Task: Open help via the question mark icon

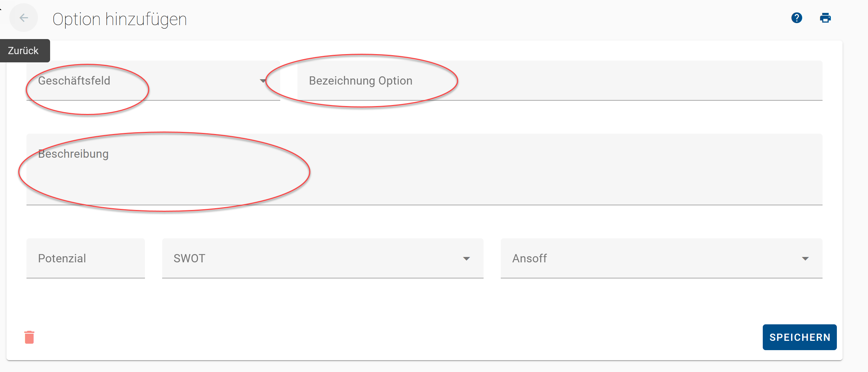Action: pos(797,18)
